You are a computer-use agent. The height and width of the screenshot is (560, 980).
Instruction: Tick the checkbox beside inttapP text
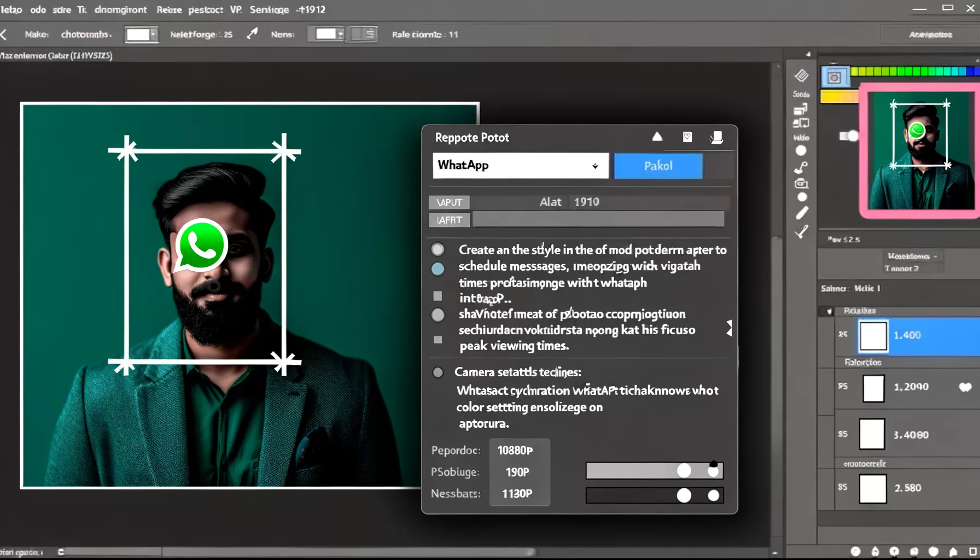(x=437, y=296)
